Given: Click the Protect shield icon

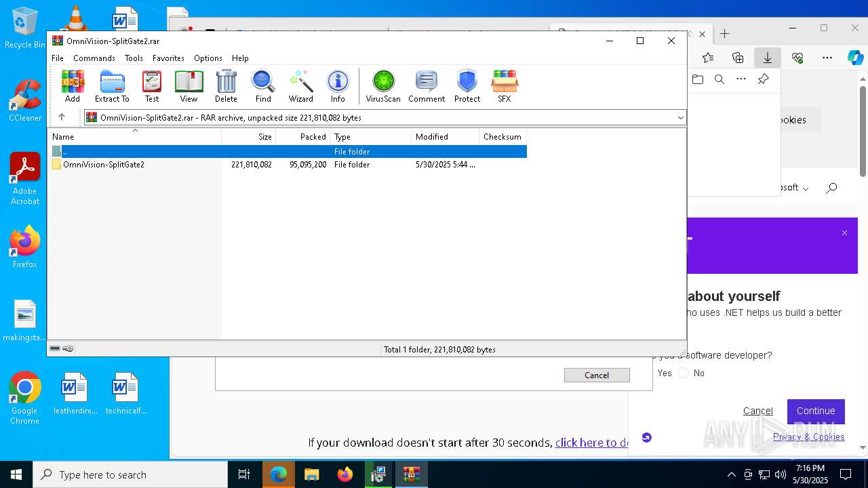Looking at the screenshot, I should (x=467, y=86).
